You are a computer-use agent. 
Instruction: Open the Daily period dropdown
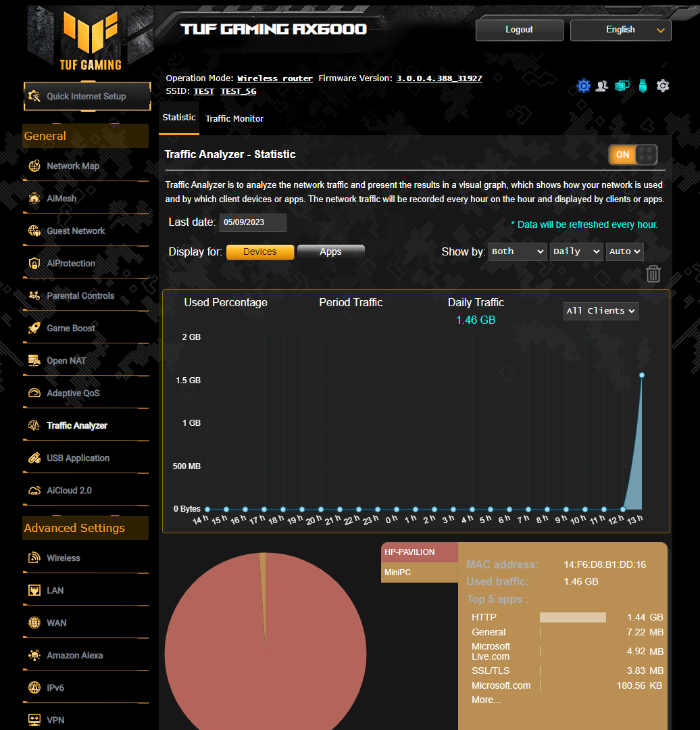[x=576, y=251]
